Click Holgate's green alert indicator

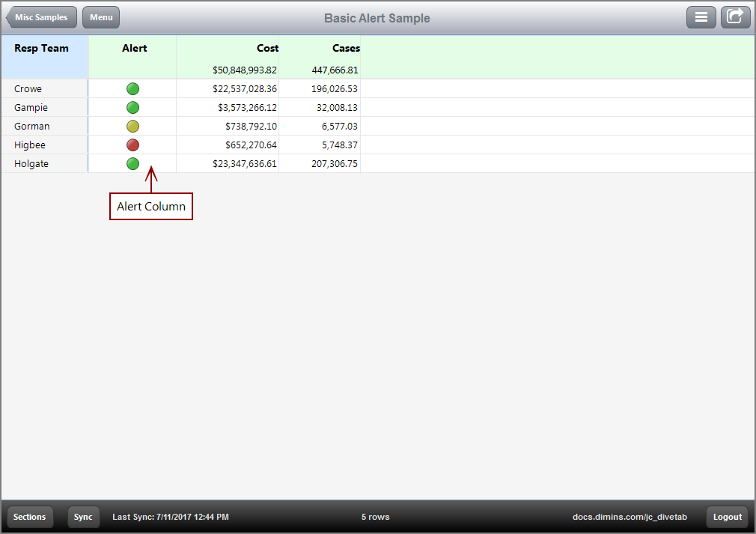[133, 164]
